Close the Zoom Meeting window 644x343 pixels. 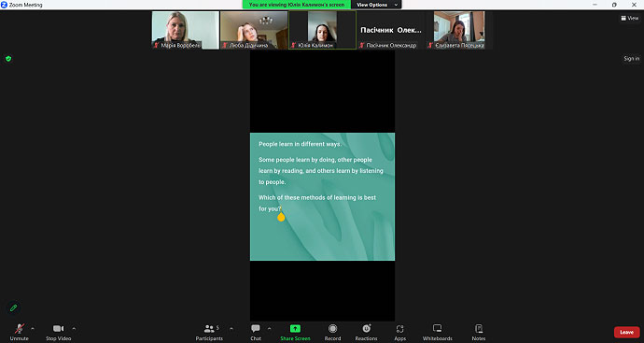[x=634, y=5]
